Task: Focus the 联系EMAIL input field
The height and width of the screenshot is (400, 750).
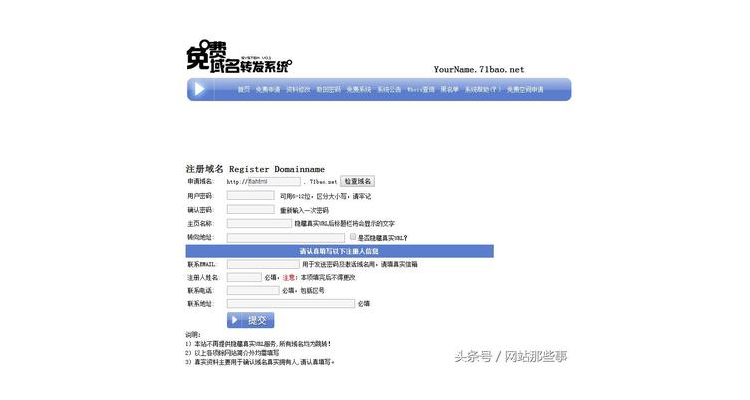Action: tap(263, 264)
